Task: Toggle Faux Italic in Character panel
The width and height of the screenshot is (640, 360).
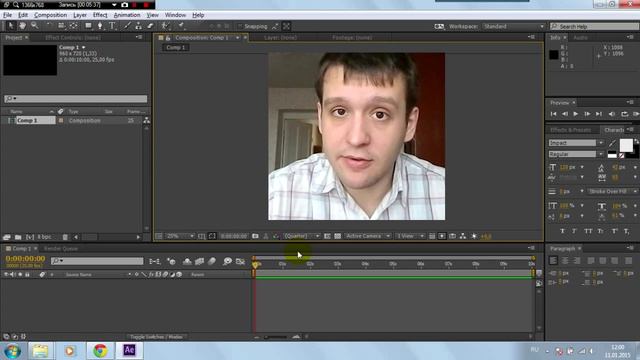Action: tap(574, 231)
